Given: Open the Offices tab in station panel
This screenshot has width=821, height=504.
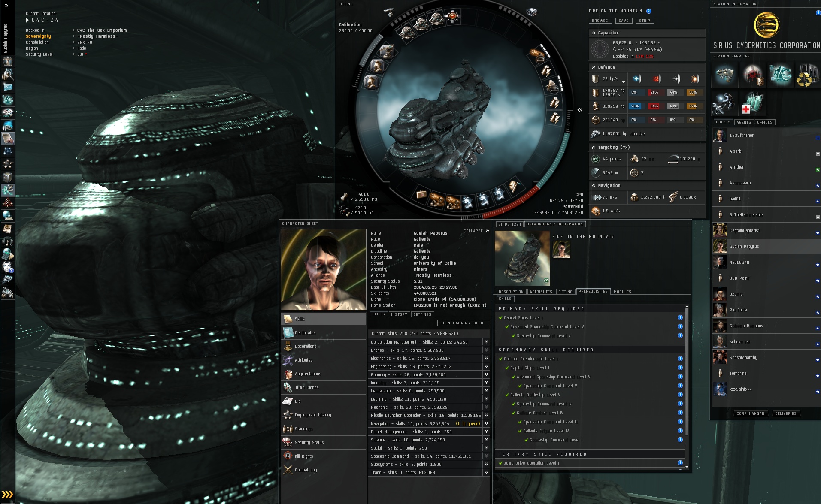Looking at the screenshot, I should [x=765, y=122].
